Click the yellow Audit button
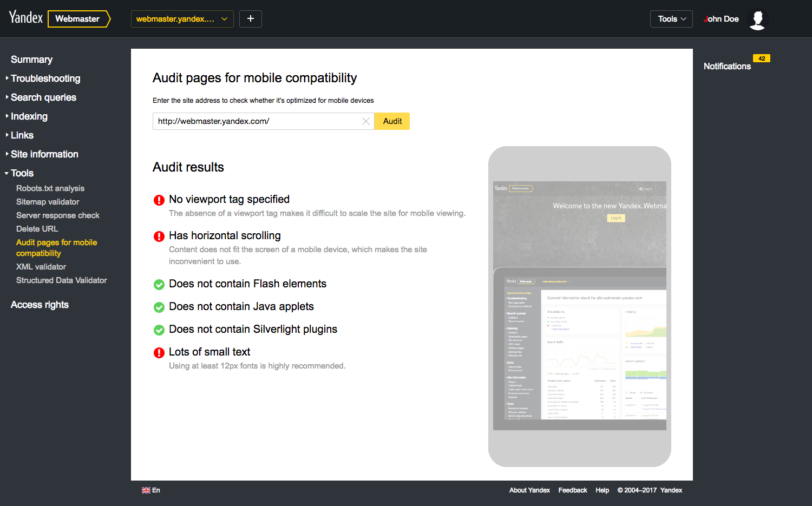The width and height of the screenshot is (812, 506). pos(392,121)
